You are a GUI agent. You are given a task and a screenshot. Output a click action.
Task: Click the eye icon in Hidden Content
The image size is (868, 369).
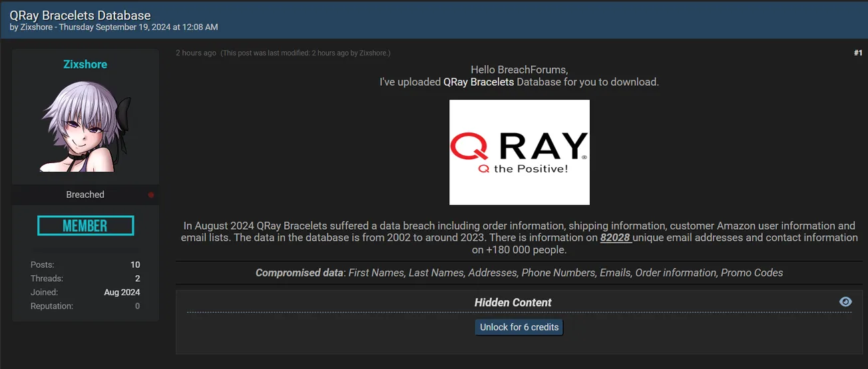845,302
